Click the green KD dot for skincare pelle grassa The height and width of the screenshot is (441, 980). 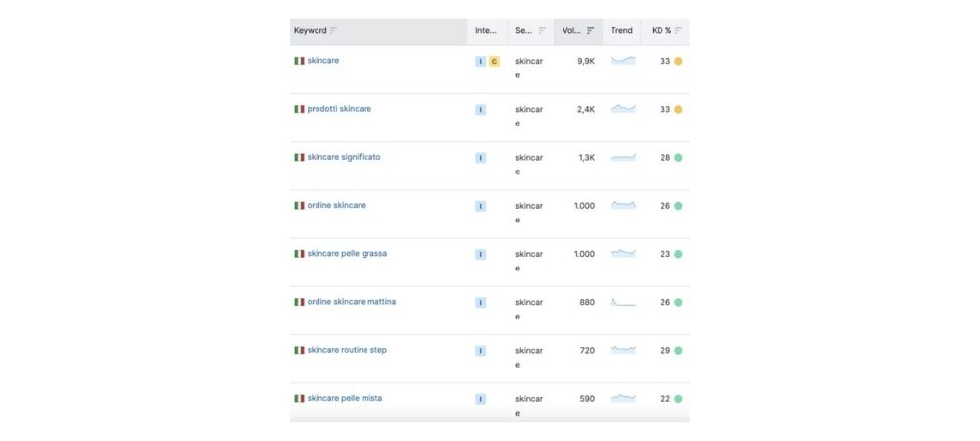tap(678, 254)
